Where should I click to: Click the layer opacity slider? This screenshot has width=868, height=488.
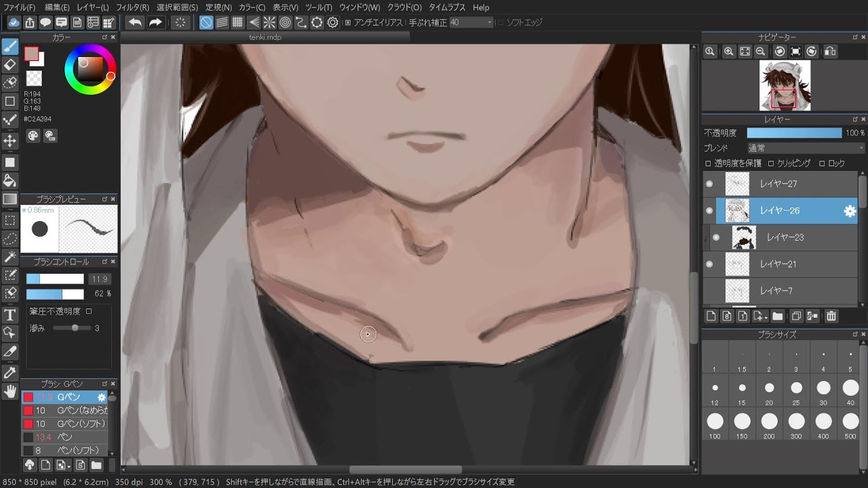pos(794,133)
